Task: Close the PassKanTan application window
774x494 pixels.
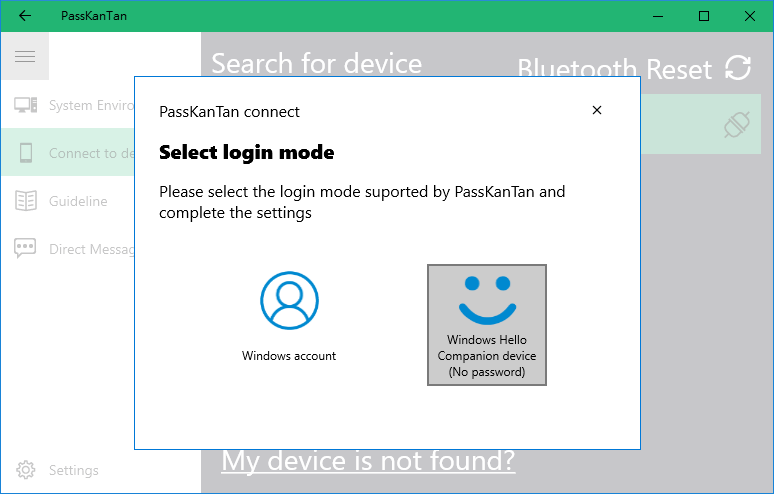Action: pos(750,16)
